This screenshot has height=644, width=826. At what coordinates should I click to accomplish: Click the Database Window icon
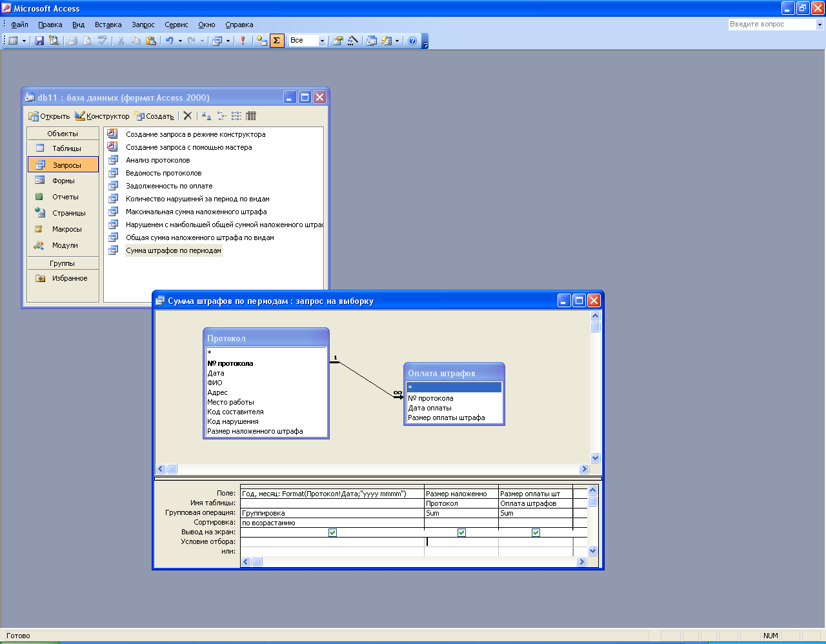(x=372, y=41)
